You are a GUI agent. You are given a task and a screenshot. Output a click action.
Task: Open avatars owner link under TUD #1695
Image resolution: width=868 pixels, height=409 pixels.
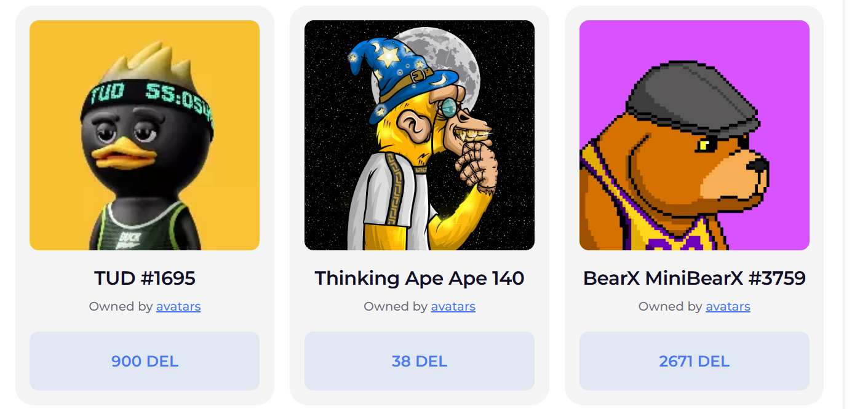coord(178,306)
